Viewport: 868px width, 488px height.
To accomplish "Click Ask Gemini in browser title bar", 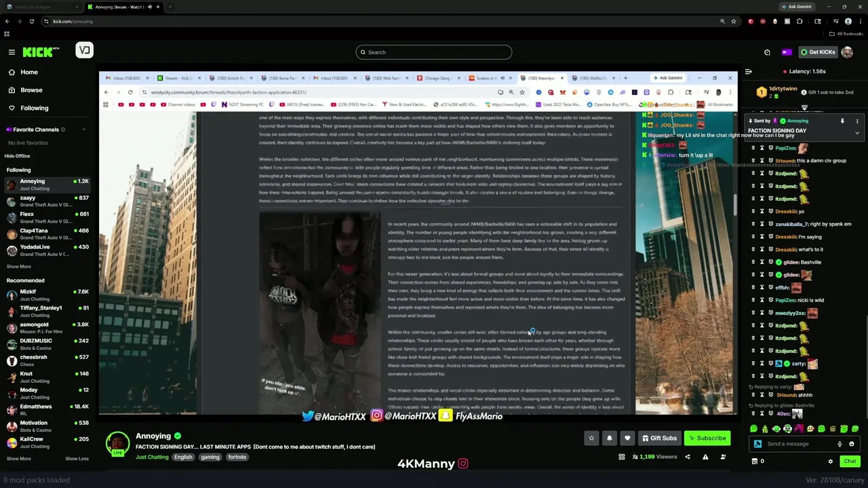I will click(797, 7).
